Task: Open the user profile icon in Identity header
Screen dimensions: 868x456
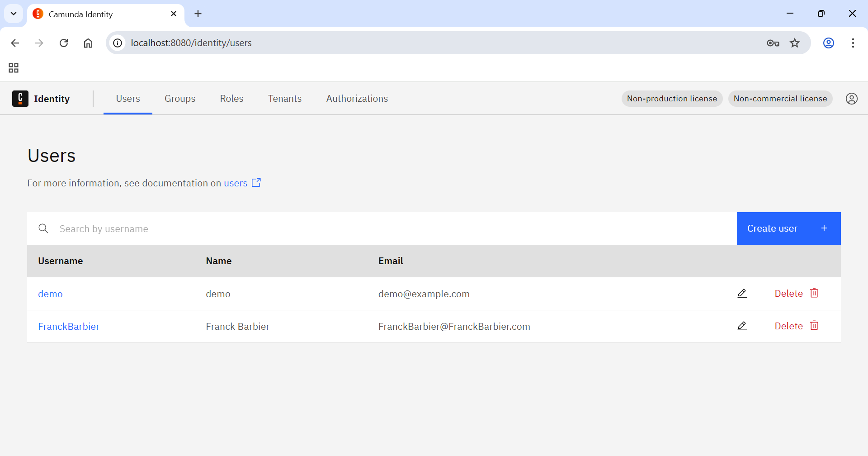Action: (852, 99)
